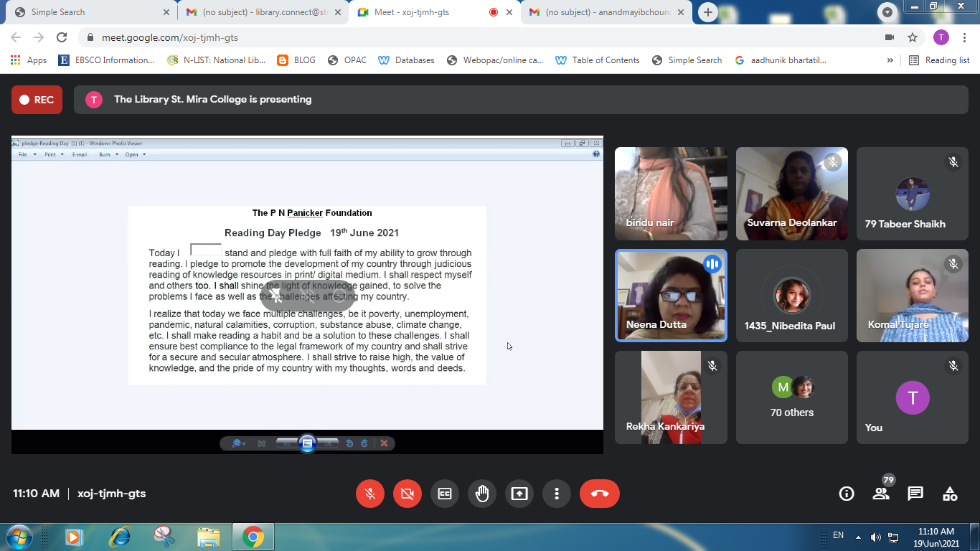Open the Chrome tab search dropdown

tap(888, 12)
